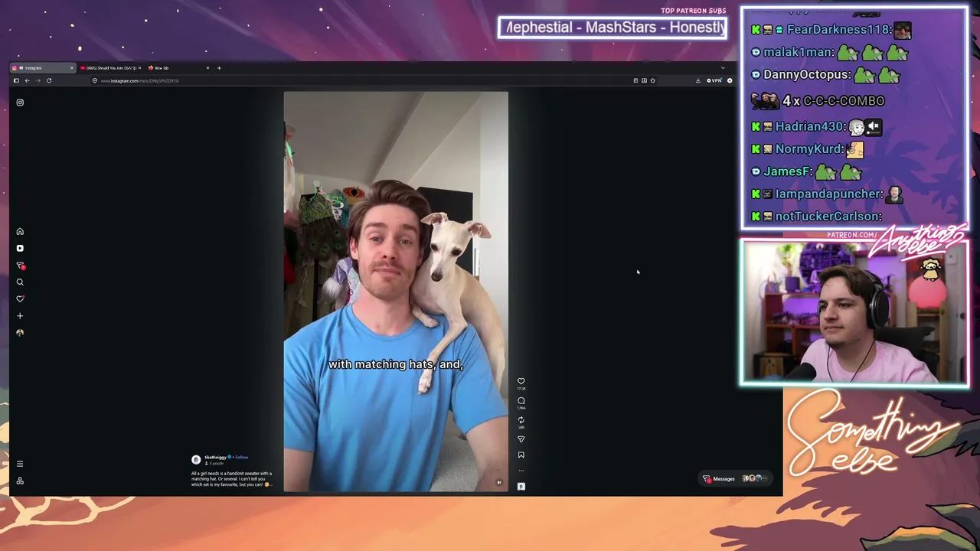Click Hadrian430 in stream chat
This screenshot has height=551, width=980.
coord(811,127)
